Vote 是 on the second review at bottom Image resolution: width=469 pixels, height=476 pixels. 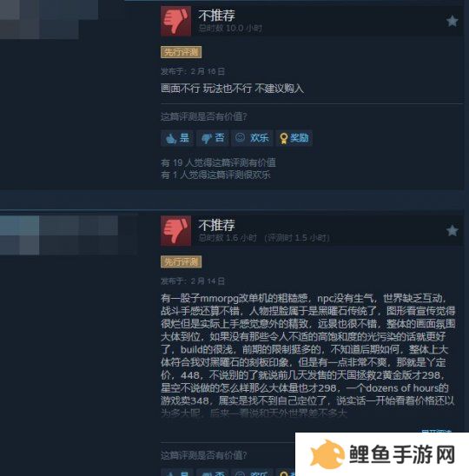[x=177, y=473]
